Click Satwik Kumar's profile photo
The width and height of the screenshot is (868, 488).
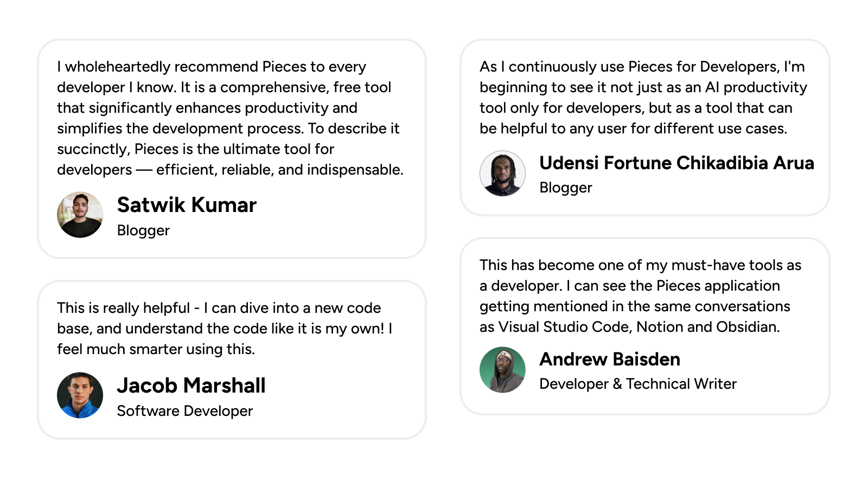pyautogui.click(x=80, y=215)
